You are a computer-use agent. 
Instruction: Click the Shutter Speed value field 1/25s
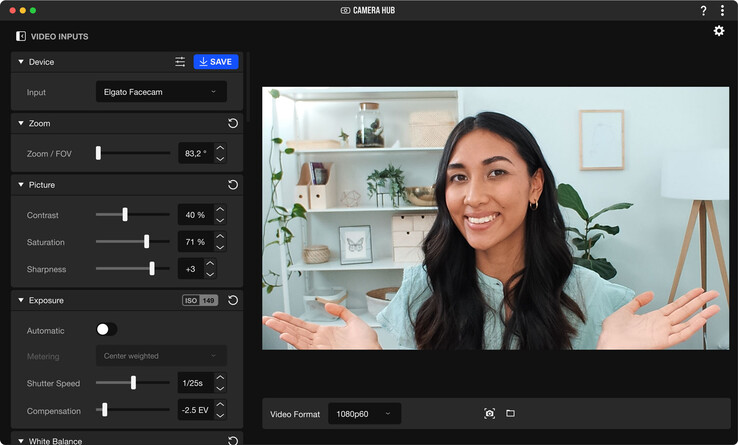(x=195, y=383)
